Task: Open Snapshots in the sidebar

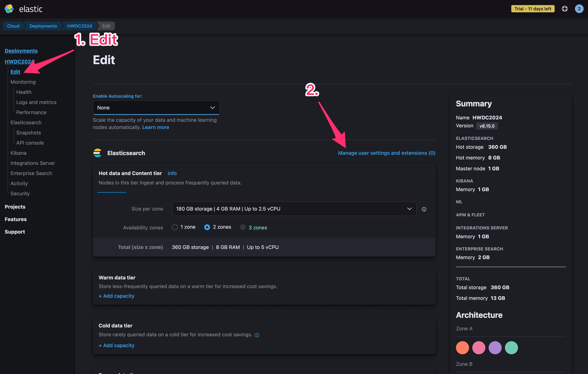Action: (x=29, y=133)
